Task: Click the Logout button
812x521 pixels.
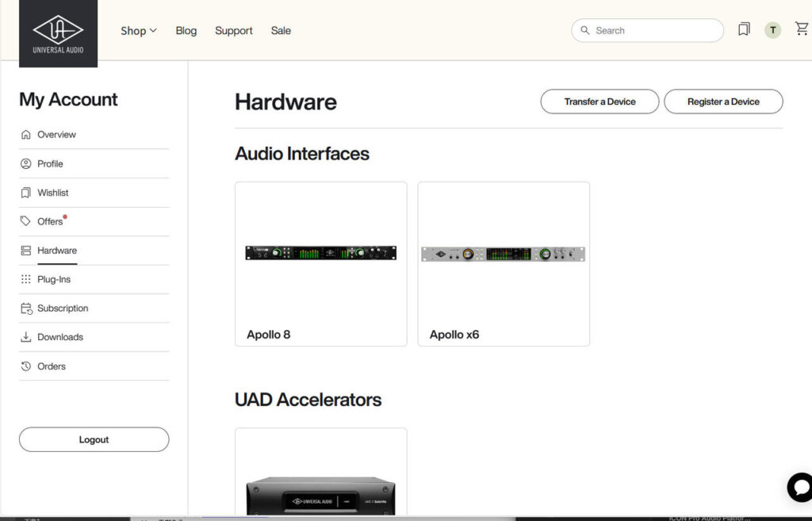Action: pos(94,439)
